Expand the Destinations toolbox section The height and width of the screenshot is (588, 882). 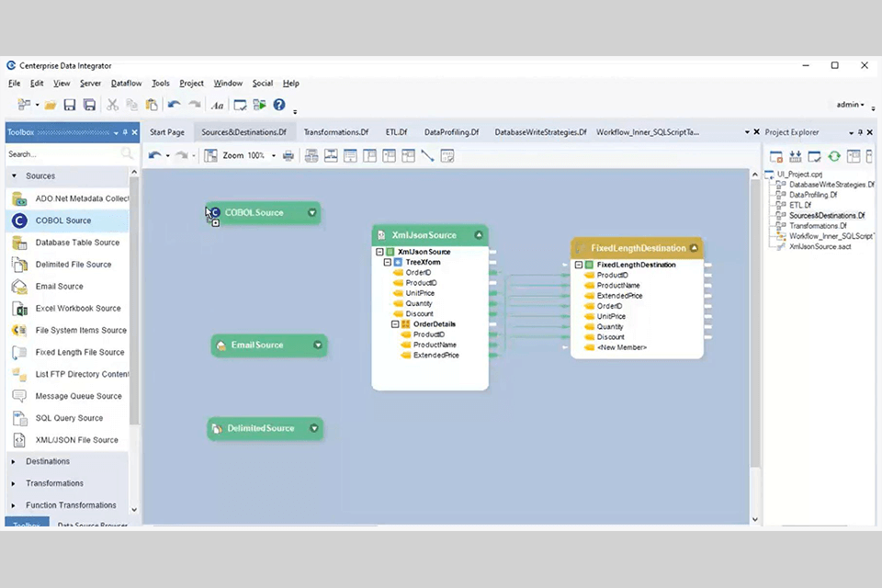(x=14, y=461)
